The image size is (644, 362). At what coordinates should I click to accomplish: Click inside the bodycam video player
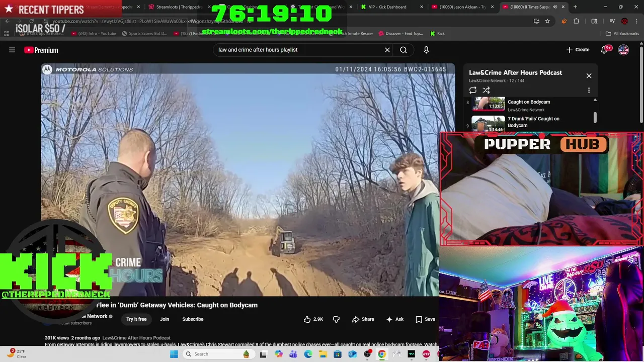248,179
